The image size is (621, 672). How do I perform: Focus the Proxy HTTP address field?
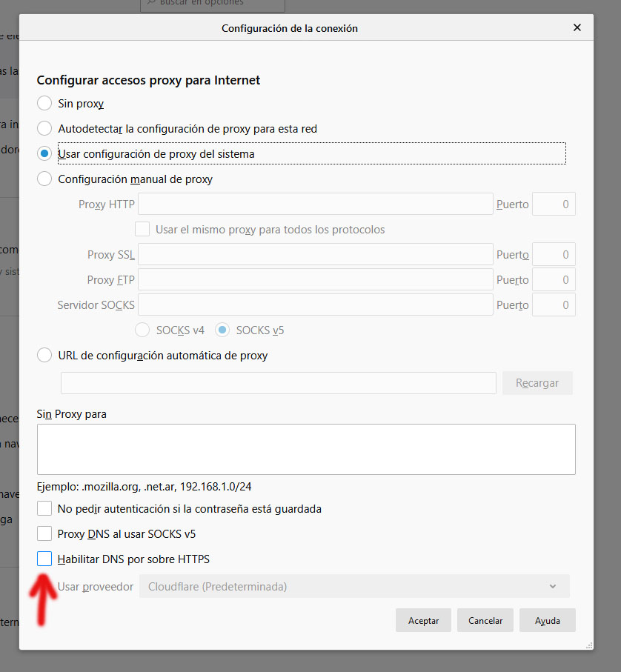315,204
